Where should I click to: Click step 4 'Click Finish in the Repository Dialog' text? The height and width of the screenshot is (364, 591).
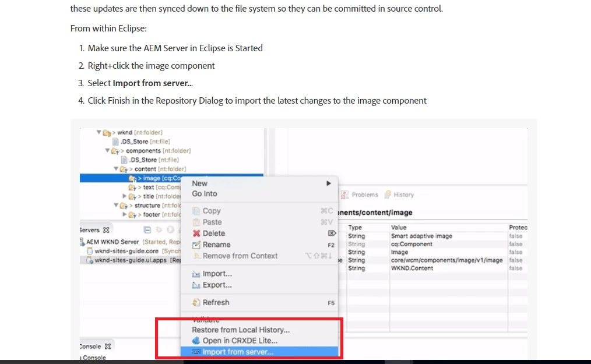click(257, 101)
